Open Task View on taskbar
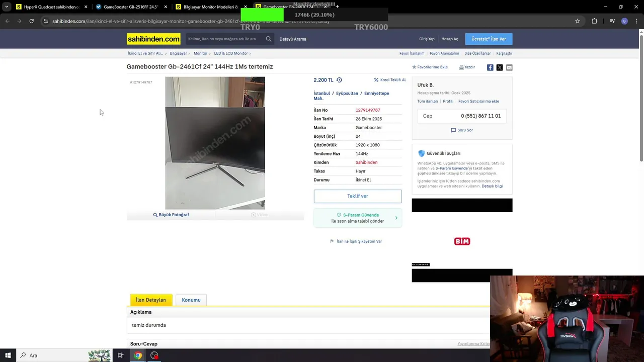The height and width of the screenshot is (362, 644). tap(121, 355)
